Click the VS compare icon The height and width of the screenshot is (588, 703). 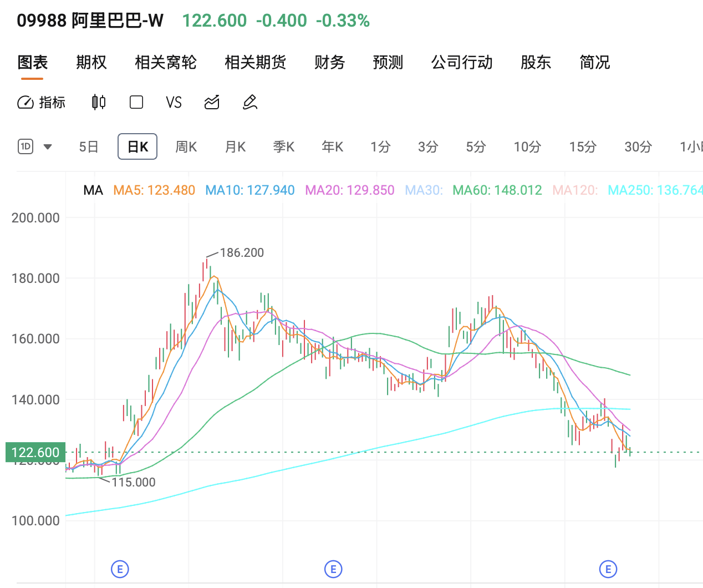(x=174, y=103)
